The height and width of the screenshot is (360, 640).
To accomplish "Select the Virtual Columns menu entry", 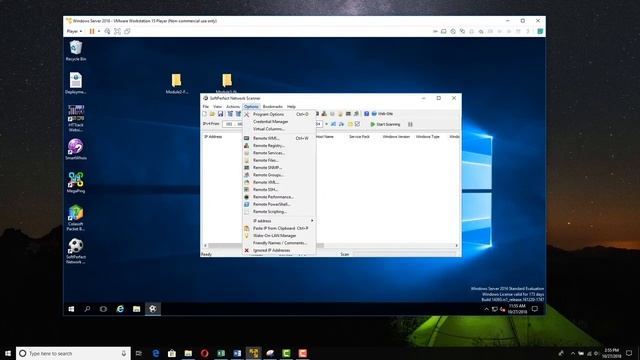I will [x=279, y=129].
